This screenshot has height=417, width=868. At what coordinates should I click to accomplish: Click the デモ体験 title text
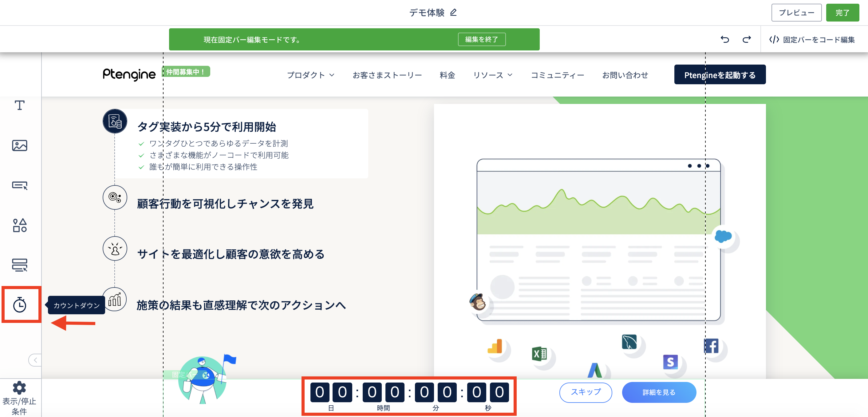tap(427, 13)
